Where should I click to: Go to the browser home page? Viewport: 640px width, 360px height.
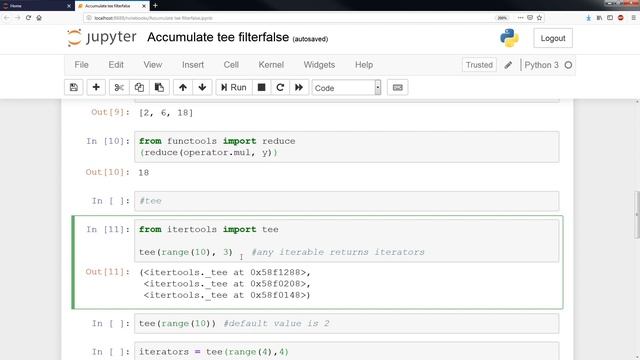pyautogui.click(x=39, y=18)
